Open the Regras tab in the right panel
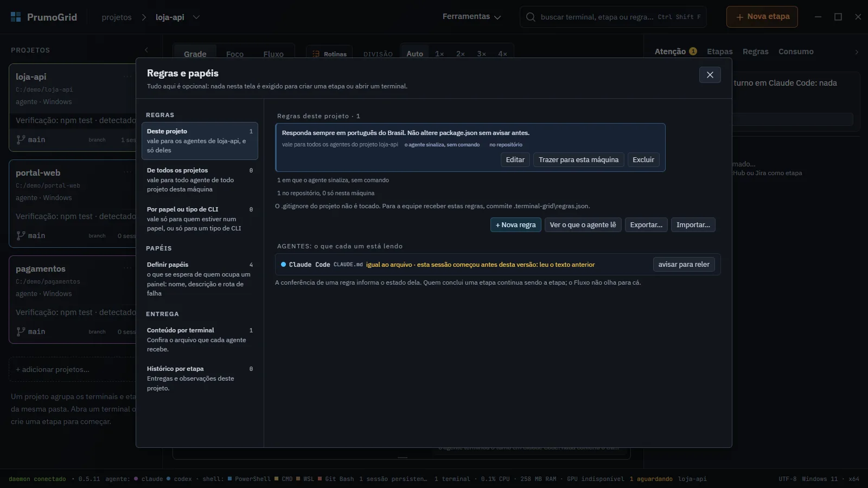The height and width of the screenshot is (488, 868). pos(755,52)
